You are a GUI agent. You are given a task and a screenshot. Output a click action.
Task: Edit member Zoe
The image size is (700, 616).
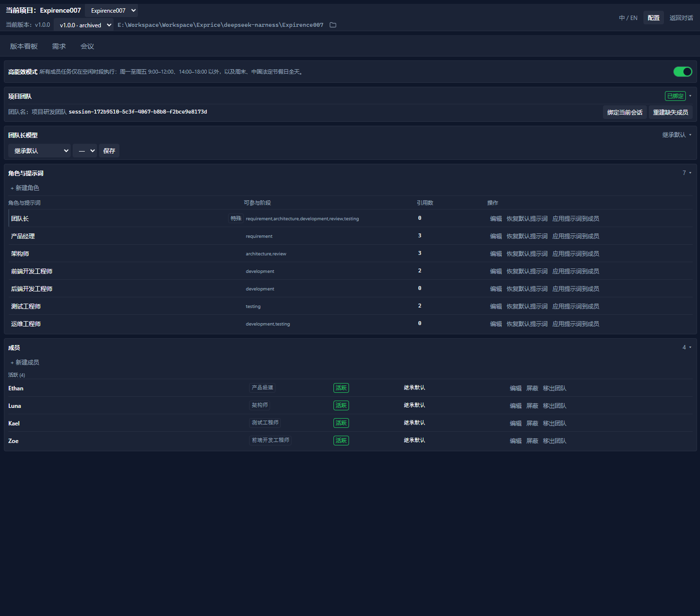tap(516, 441)
